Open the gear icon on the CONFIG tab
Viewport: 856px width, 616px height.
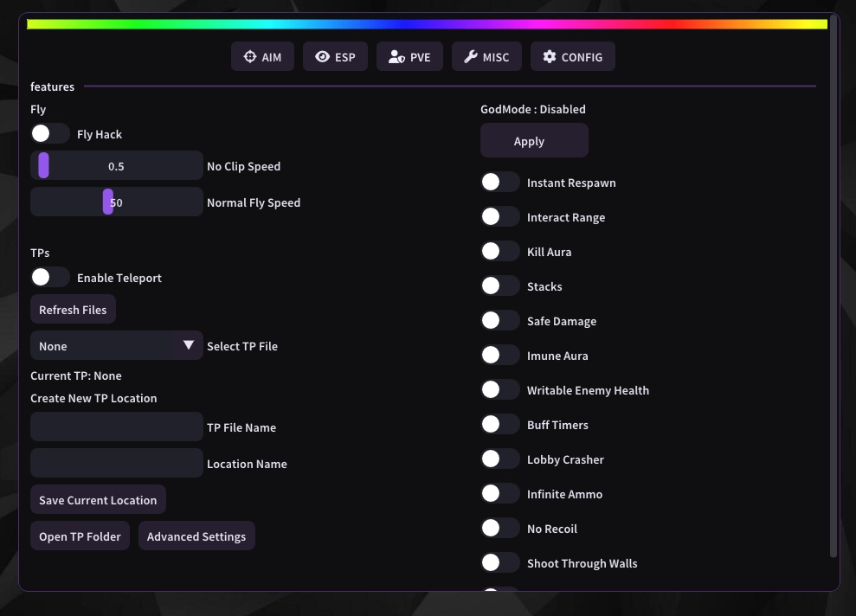(550, 56)
